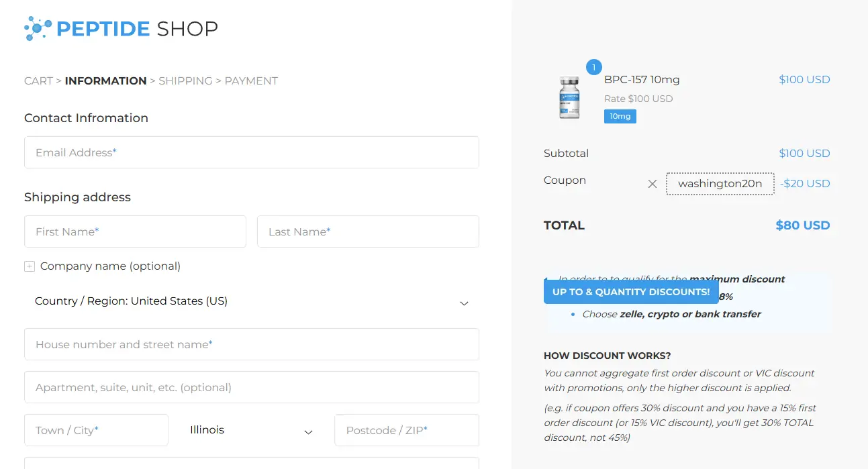Click the quantity badge on product image
The width and height of the screenshot is (868, 469).
click(x=594, y=68)
